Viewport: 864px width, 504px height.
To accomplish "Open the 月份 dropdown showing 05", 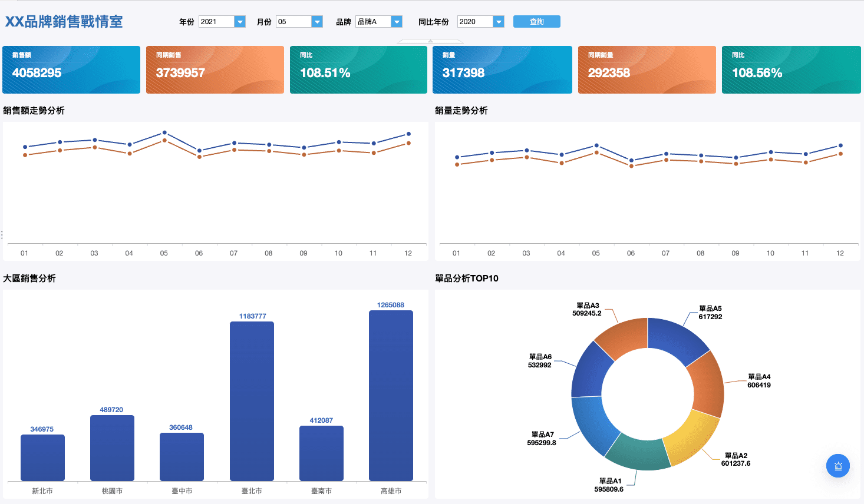I will pyautogui.click(x=317, y=22).
